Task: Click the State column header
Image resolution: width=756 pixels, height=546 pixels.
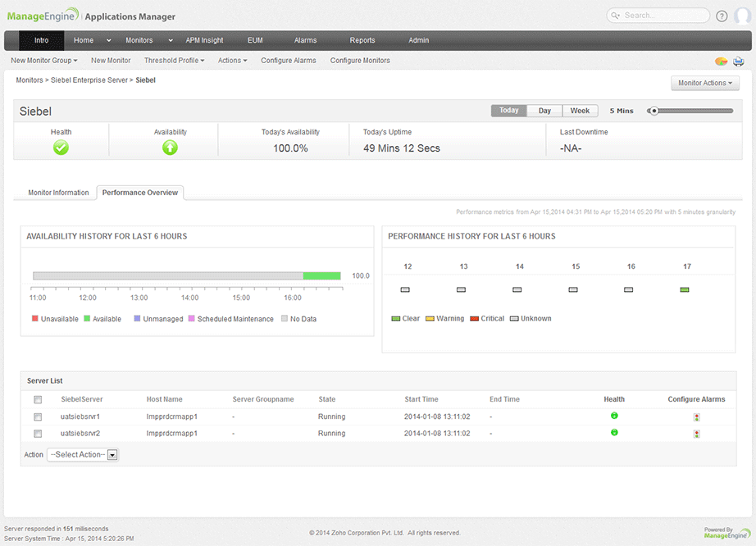Action: 327,399
